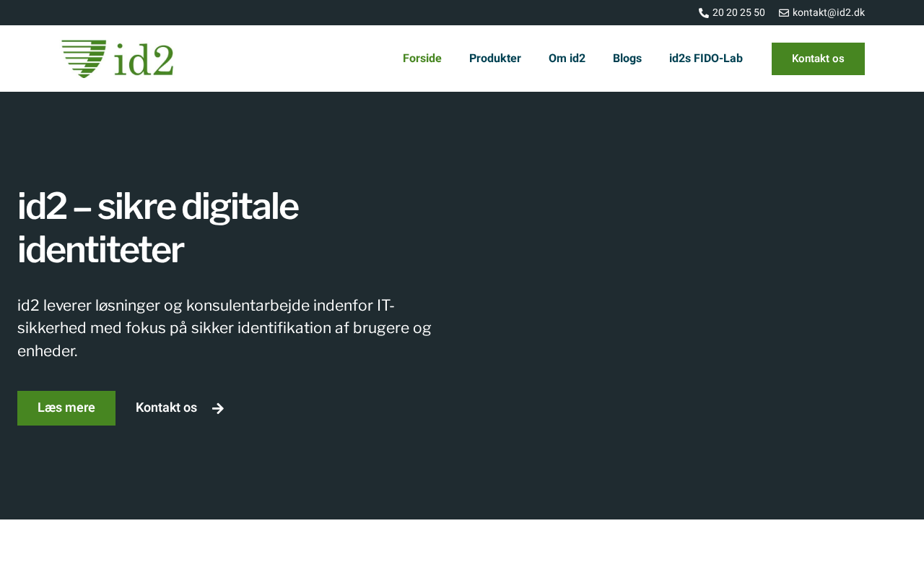Image resolution: width=924 pixels, height=578 pixels.
Task: Click the id2 shield logo
Action: point(117,59)
